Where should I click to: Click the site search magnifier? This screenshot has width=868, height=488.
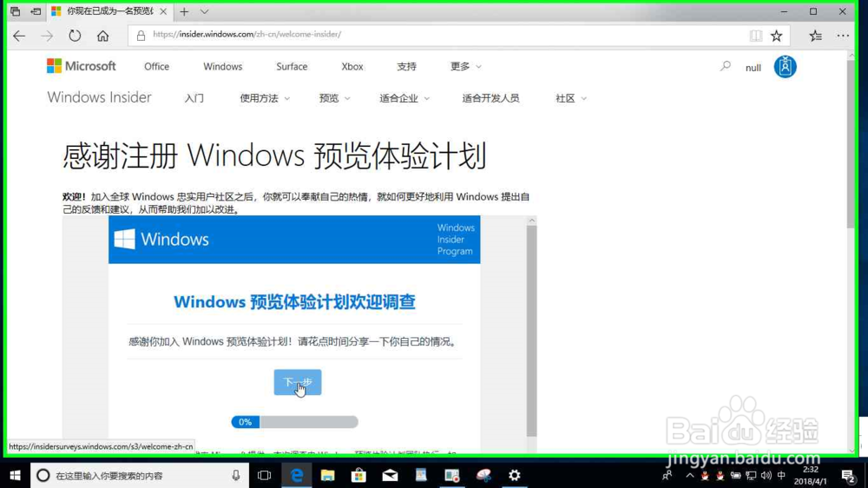coord(725,67)
